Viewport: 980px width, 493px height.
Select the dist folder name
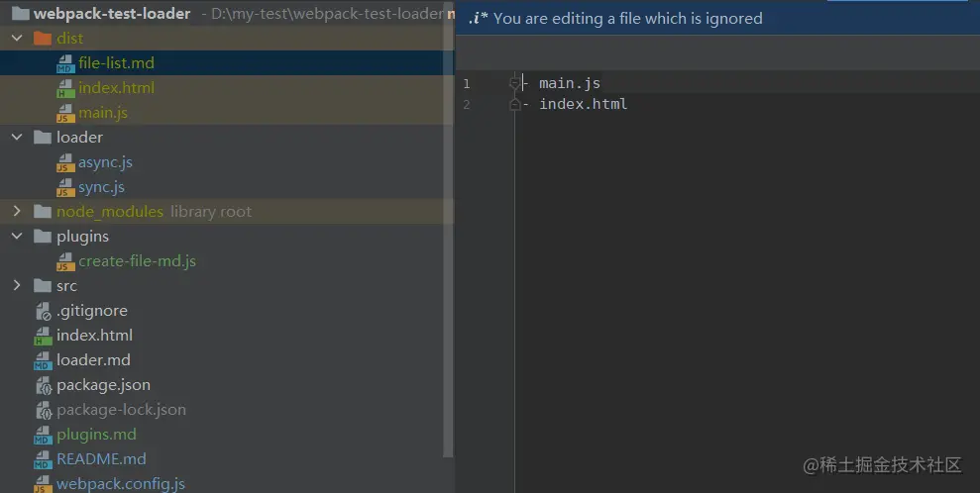(69, 38)
